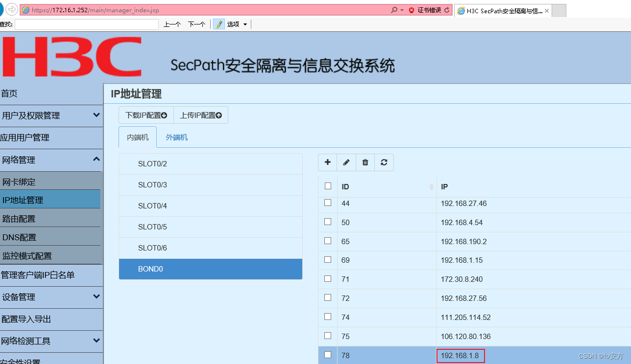The image size is (631, 364).
Task: Click the delete trash icon
Action: pyautogui.click(x=365, y=162)
